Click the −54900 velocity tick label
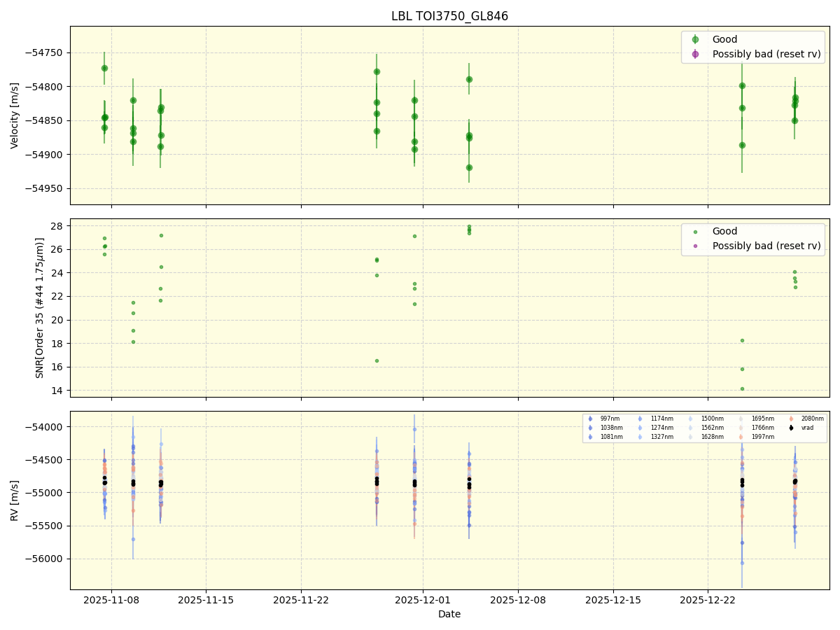The image size is (840, 630). tap(44, 155)
